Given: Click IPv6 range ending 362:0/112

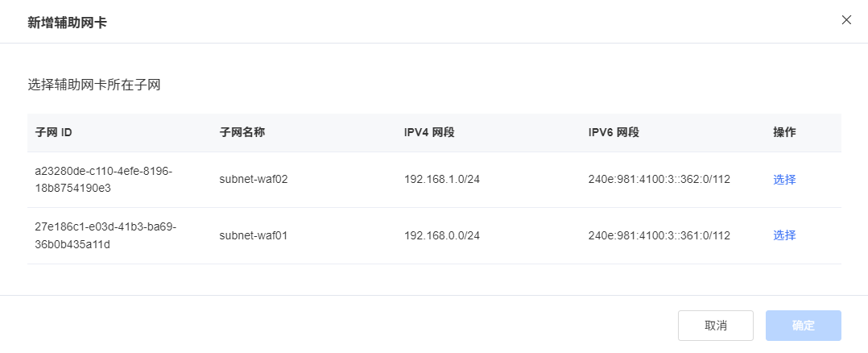Looking at the screenshot, I should point(659,180).
